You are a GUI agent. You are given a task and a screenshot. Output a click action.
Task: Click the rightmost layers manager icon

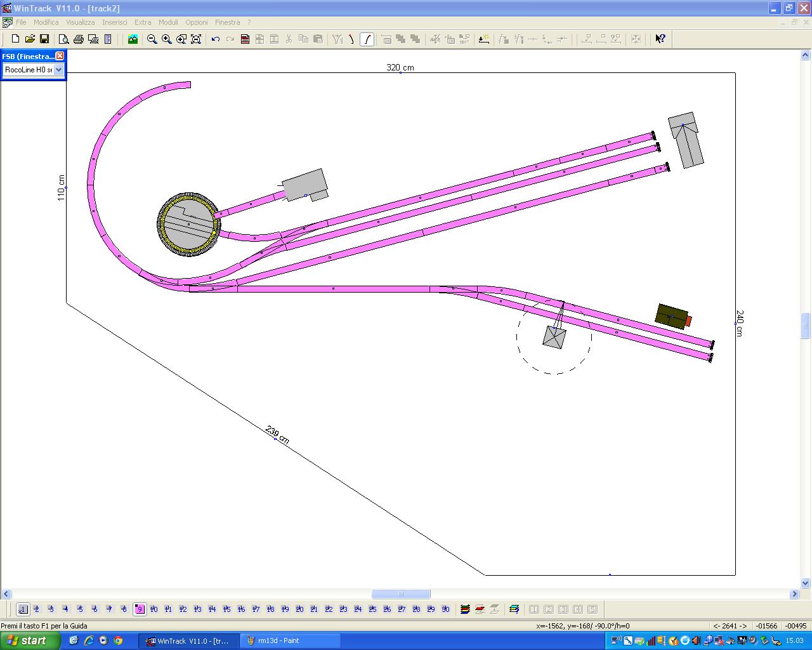tap(514, 609)
